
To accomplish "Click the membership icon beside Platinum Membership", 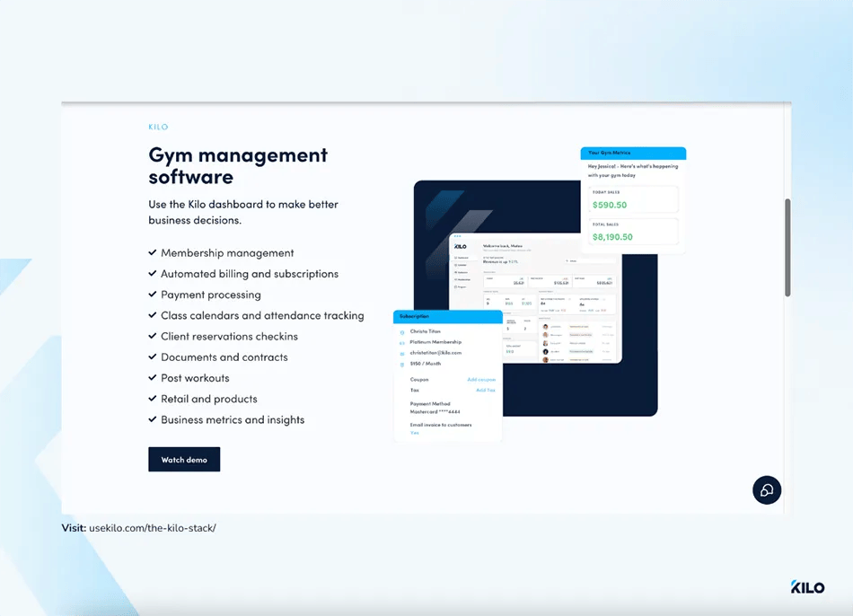I will (401, 342).
